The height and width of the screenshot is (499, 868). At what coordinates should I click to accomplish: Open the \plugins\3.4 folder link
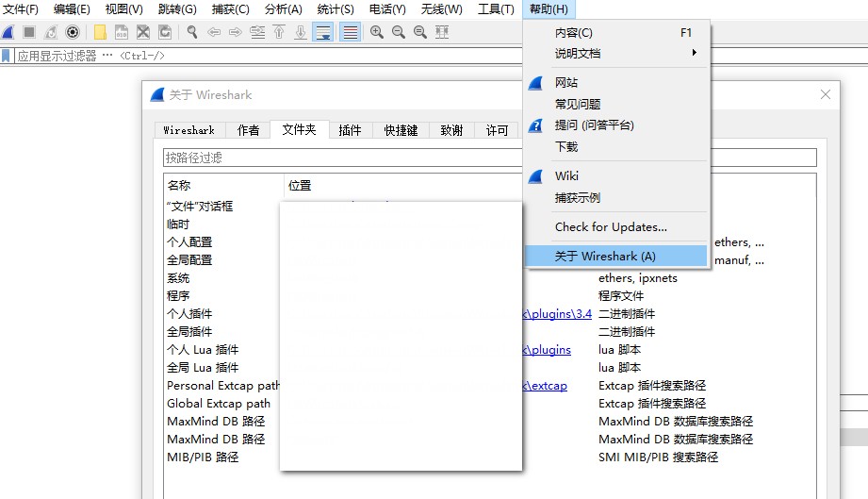557,314
